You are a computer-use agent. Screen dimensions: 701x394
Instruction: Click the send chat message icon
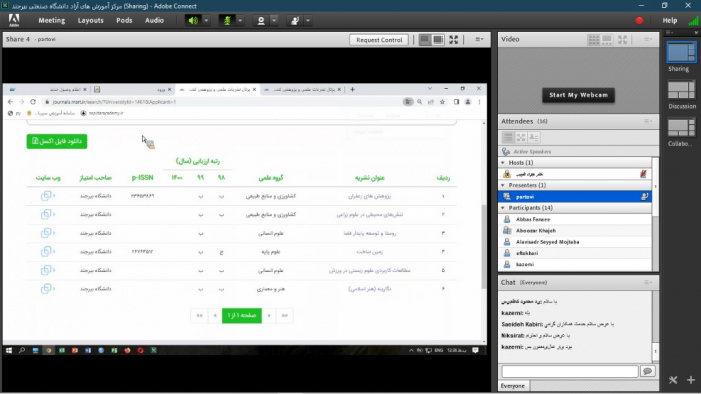(x=647, y=371)
